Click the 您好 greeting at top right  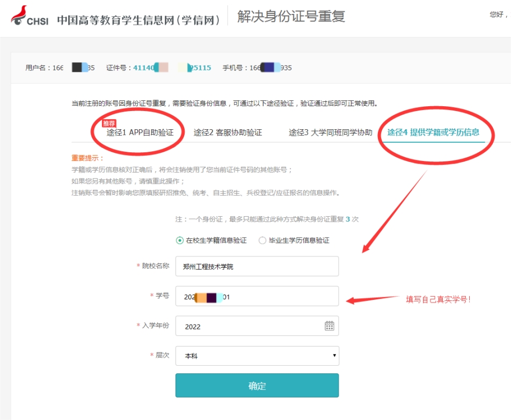498,14
